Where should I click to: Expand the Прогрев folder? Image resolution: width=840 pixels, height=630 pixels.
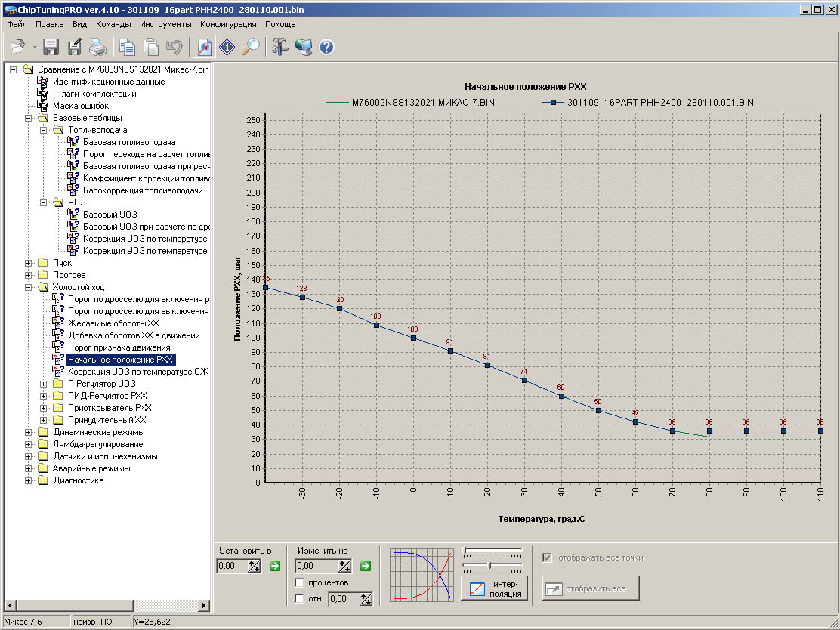point(29,275)
